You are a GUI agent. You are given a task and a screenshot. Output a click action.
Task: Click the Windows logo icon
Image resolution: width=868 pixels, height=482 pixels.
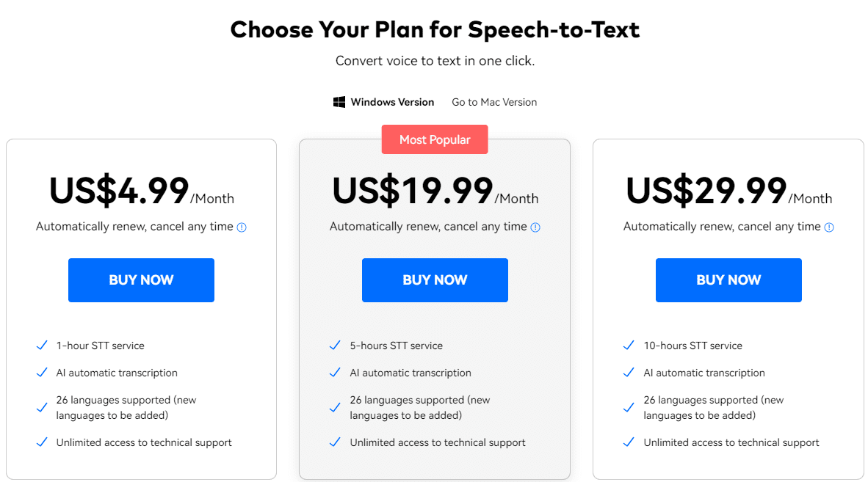(x=339, y=102)
